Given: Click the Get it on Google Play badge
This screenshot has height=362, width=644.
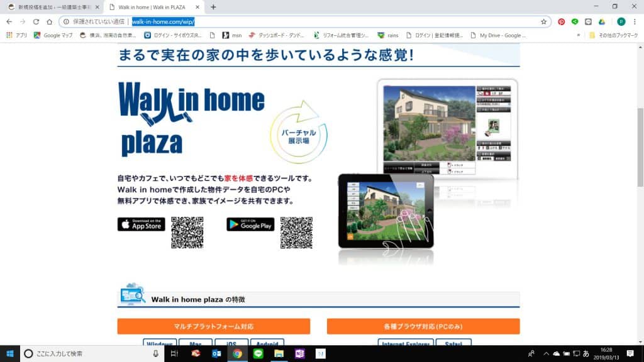Looking at the screenshot, I should click(x=250, y=224).
